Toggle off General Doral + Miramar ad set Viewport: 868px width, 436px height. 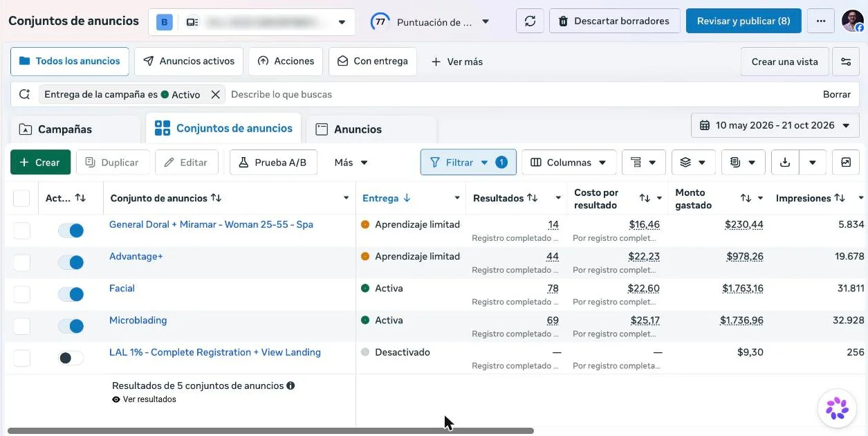(71, 230)
